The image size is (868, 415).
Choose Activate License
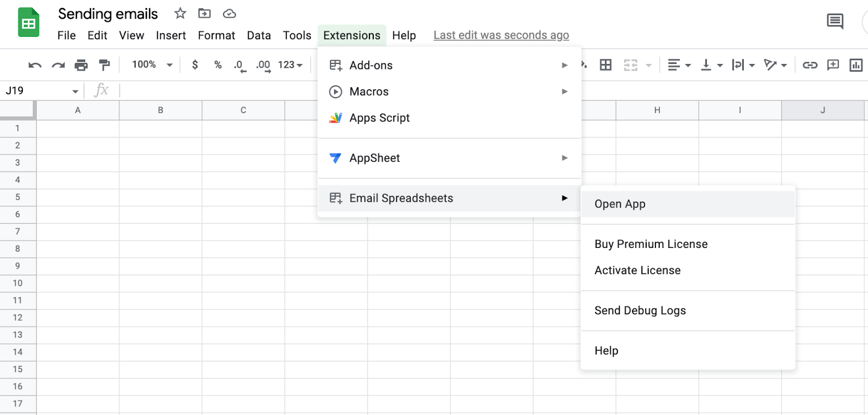tap(688, 270)
